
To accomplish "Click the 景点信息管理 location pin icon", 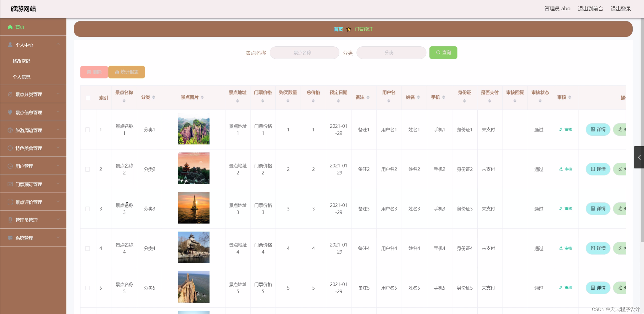I will [10, 112].
